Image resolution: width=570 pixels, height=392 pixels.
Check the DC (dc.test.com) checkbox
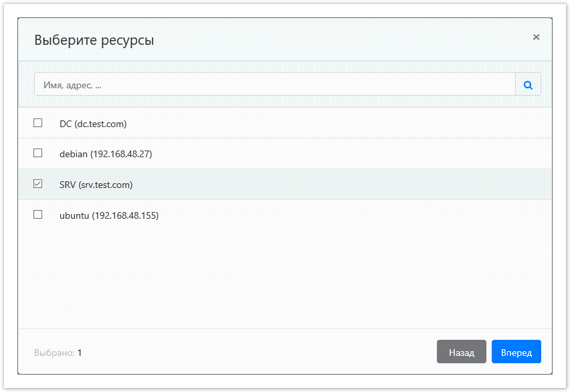coord(38,123)
